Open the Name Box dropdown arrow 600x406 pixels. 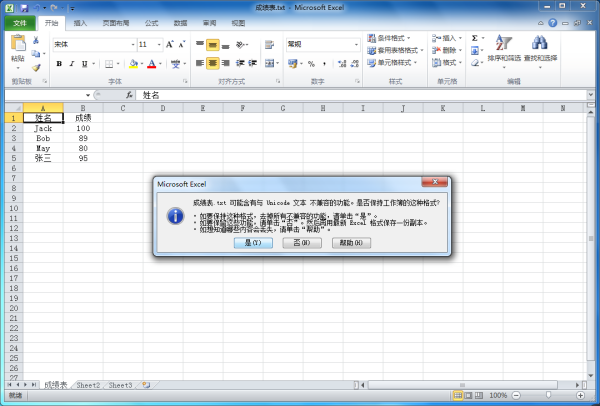point(88,95)
